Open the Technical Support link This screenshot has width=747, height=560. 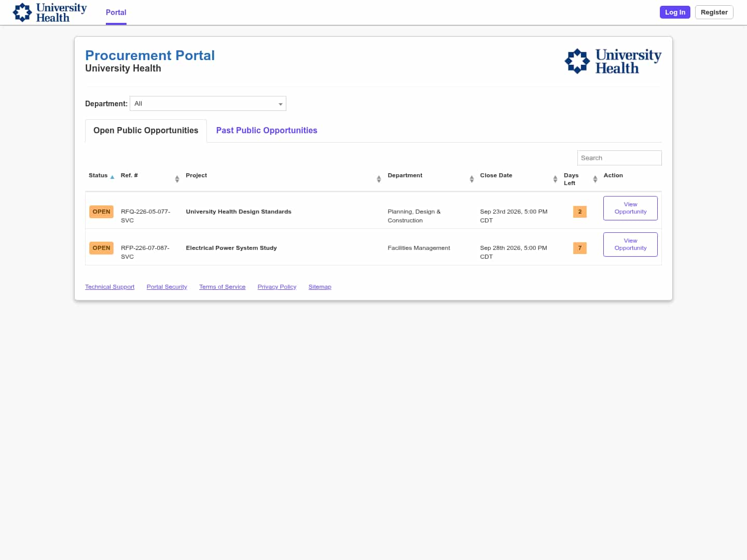[109, 287]
